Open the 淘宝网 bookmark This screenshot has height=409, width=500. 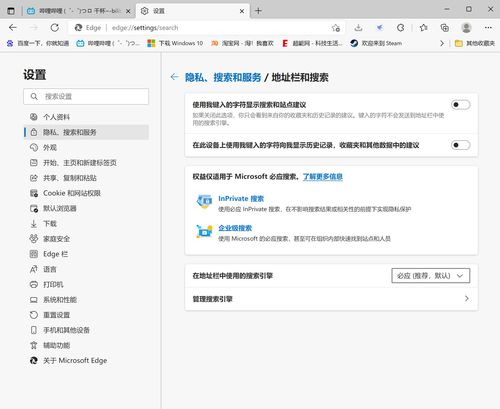click(x=243, y=43)
